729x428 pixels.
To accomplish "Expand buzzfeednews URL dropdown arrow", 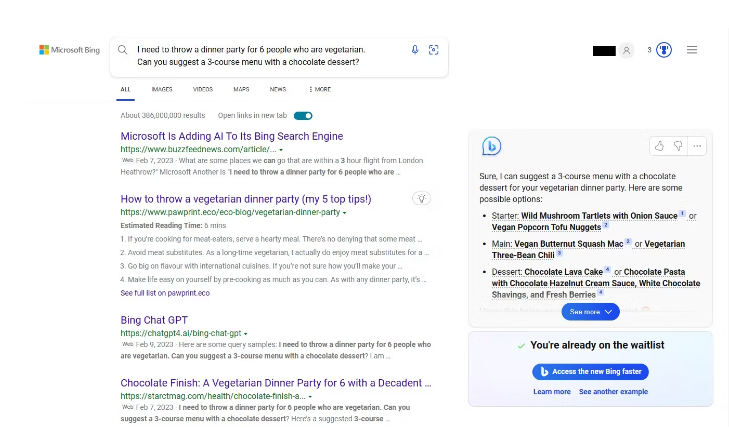I will click(281, 150).
